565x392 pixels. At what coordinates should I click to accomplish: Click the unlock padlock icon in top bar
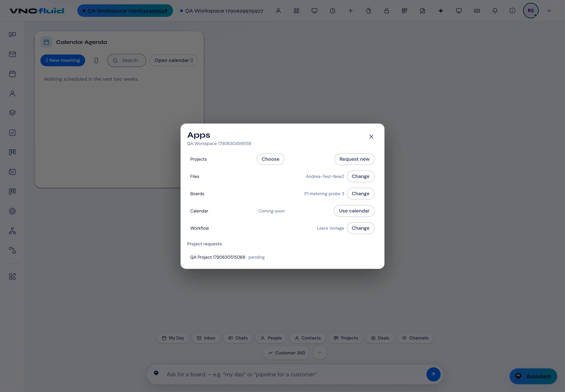386,11
